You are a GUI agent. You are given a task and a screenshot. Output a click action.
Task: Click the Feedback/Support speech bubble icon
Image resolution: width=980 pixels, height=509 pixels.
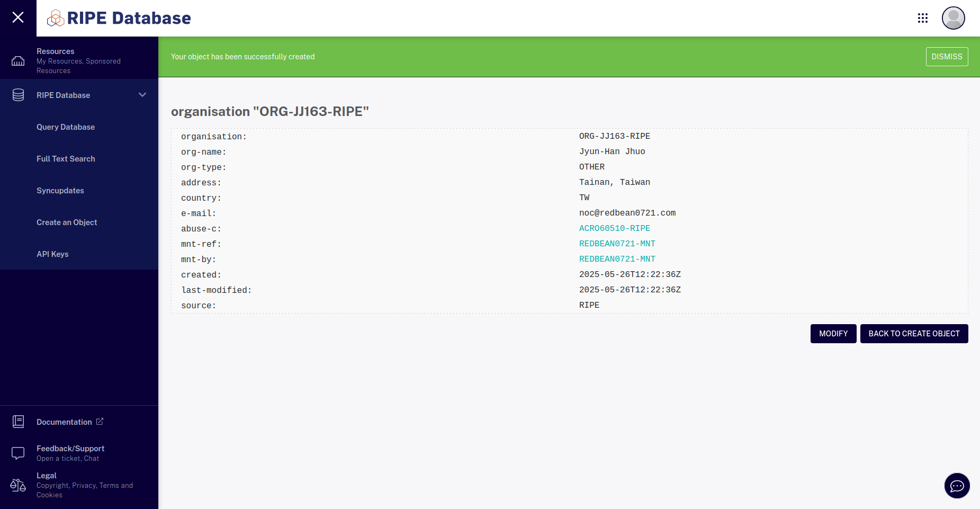coord(17,453)
